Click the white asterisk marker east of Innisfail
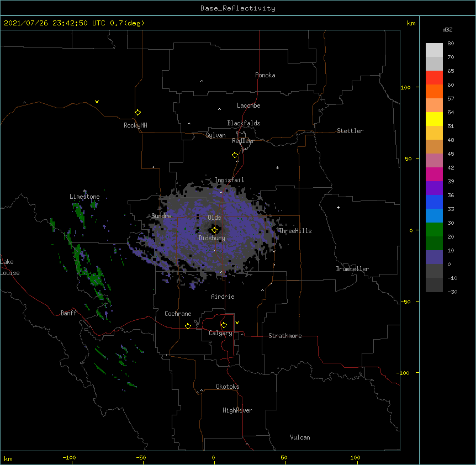The height and width of the screenshot is (465, 476). tap(277, 167)
